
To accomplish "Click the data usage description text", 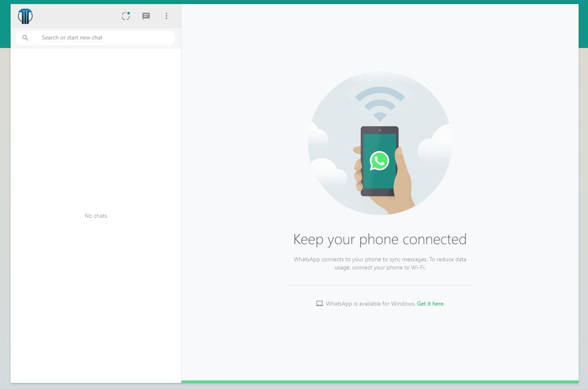I will [379, 263].
